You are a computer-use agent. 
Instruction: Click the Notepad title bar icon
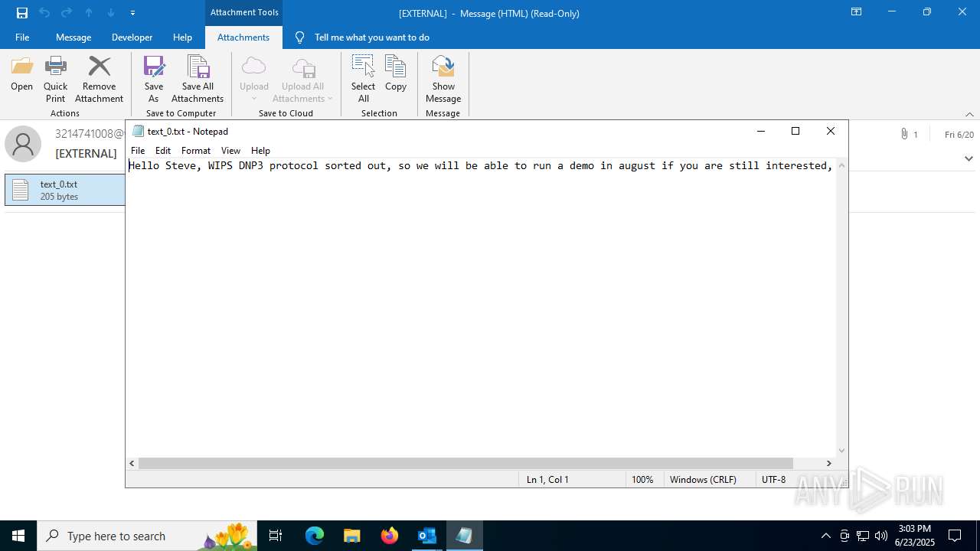tap(138, 131)
